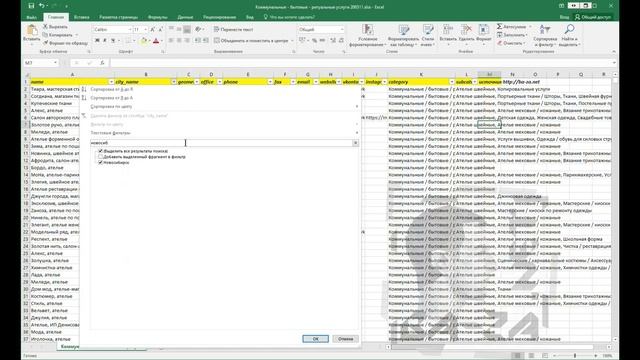Toggle Underline formatting
This screenshot has width=640, height=360.
pos(113,40)
